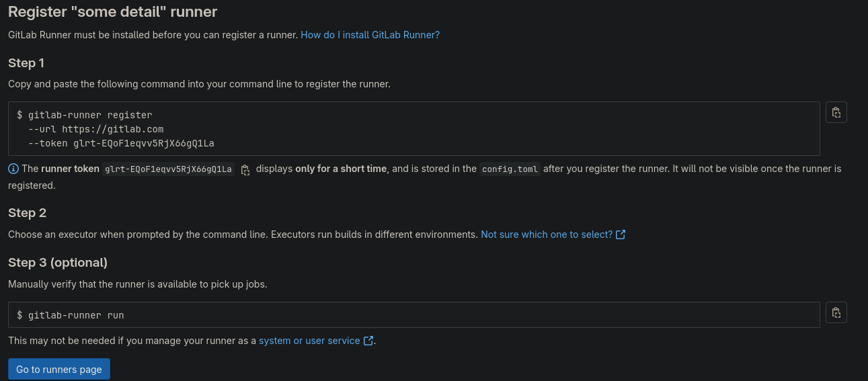
Task: Open How do I install GitLab Runner link
Action: [x=370, y=35]
